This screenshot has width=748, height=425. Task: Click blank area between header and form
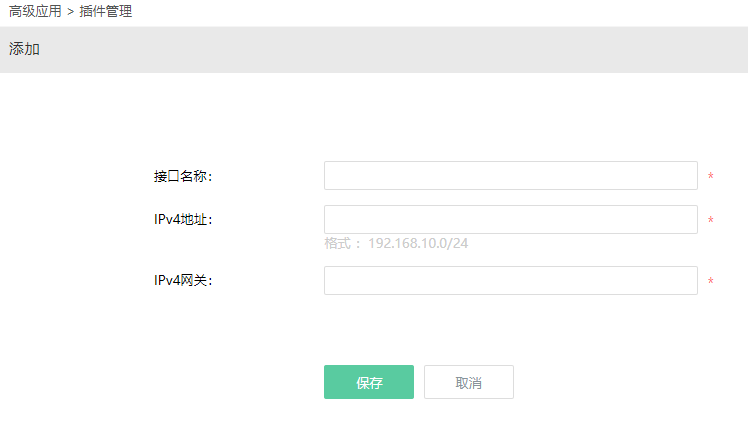374,117
